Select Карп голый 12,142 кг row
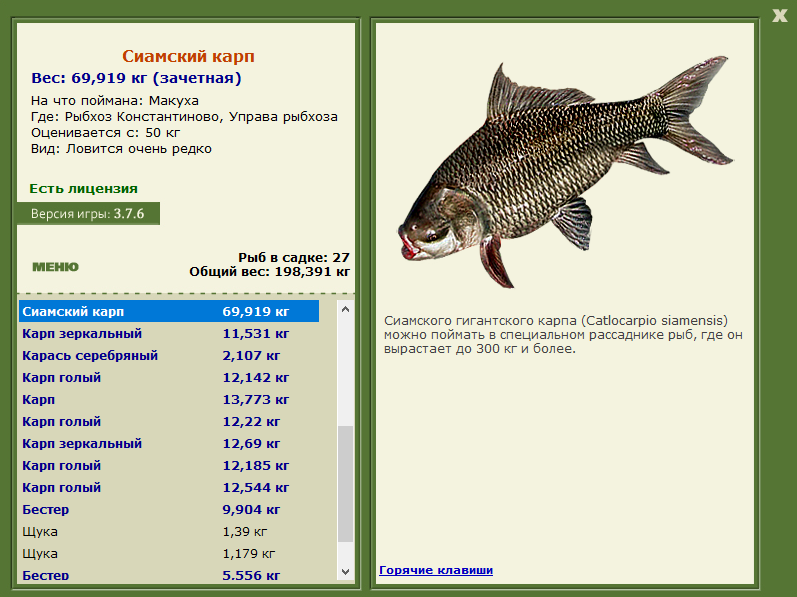 (x=169, y=378)
